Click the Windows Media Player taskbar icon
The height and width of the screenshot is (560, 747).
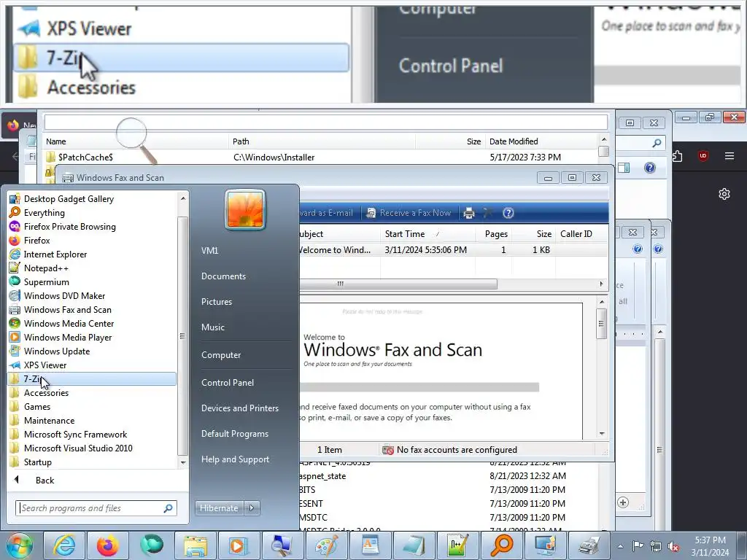pyautogui.click(x=238, y=545)
